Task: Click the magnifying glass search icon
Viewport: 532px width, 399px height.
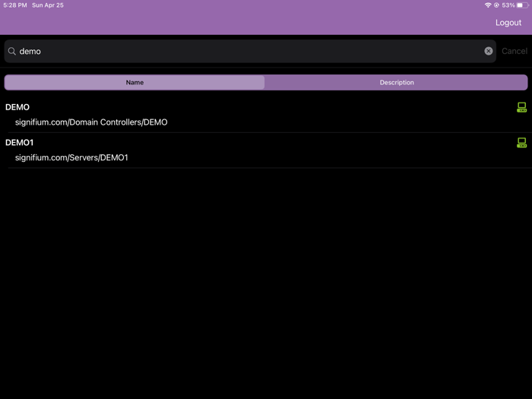Action: point(12,51)
